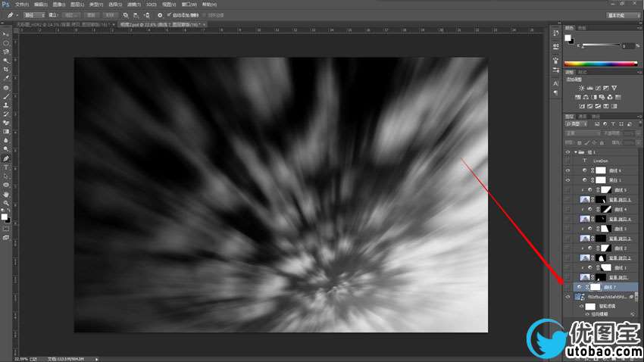Click the K grayscale slider track
This screenshot has height=362, width=644.
(601, 45)
